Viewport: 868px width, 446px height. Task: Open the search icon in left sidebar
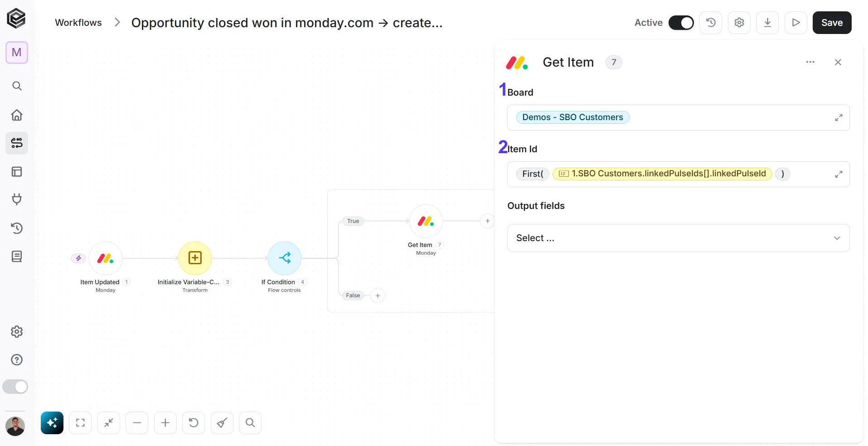[x=17, y=86]
